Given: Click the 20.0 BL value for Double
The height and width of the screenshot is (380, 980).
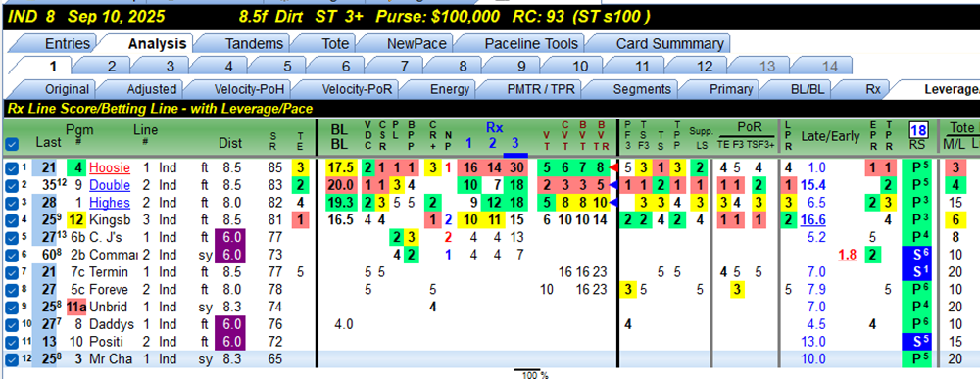Looking at the screenshot, I should (341, 186).
